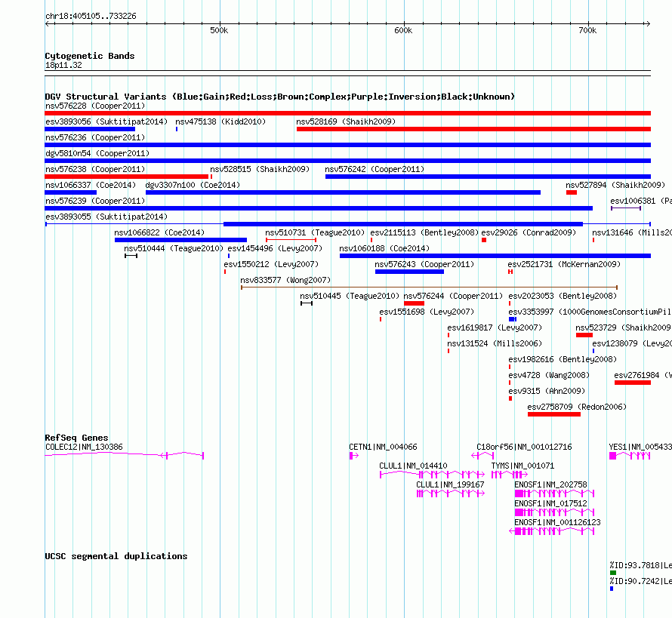Image resolution: width=672 pixels, height=618 pixels.
Task: Select nsv576244 (Cooper2011) label
Action: (453, 296)
